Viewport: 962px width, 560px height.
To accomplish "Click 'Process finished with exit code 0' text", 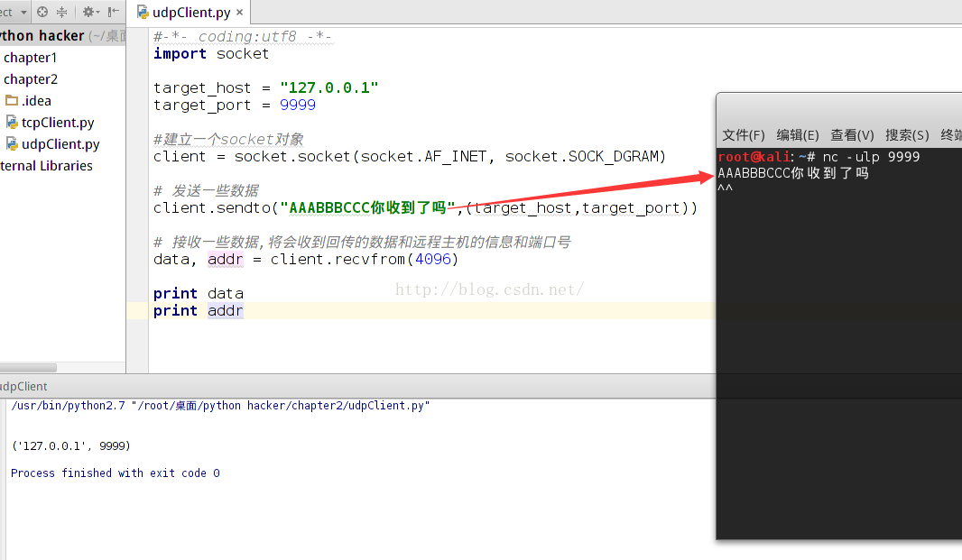I will [x=116, y=473].
